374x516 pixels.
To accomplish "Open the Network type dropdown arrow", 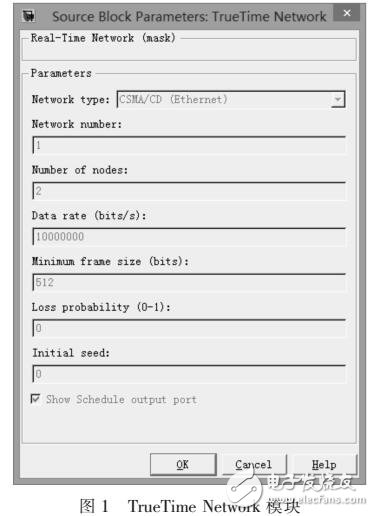I will (338, 99).
